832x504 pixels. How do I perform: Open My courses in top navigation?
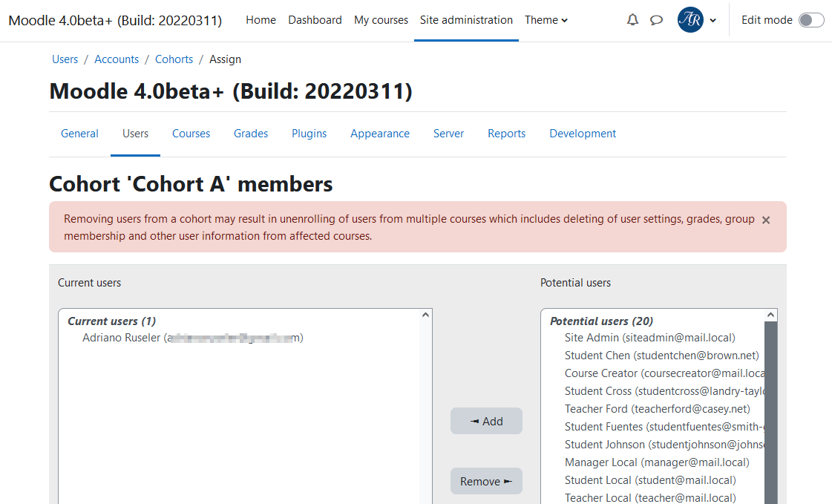[381, 20]
